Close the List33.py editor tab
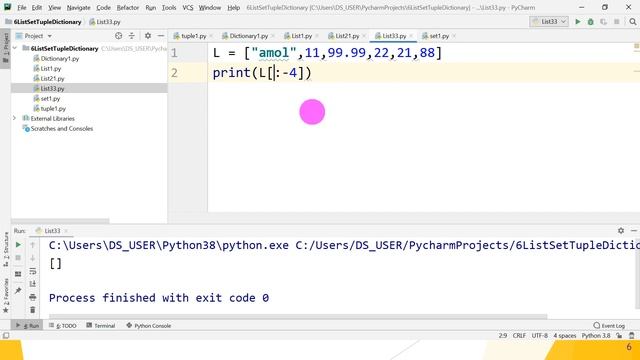 coord(411,36)
